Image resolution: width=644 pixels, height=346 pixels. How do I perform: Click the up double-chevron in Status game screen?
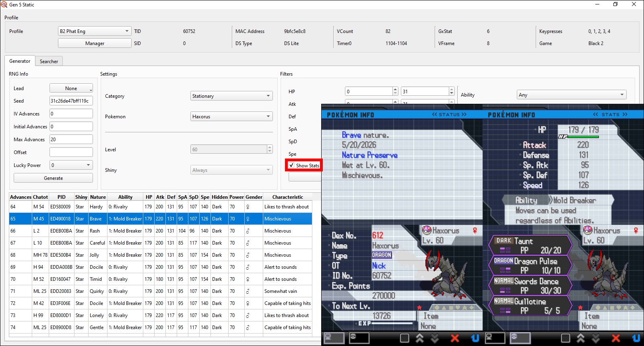tap(420, 338)
